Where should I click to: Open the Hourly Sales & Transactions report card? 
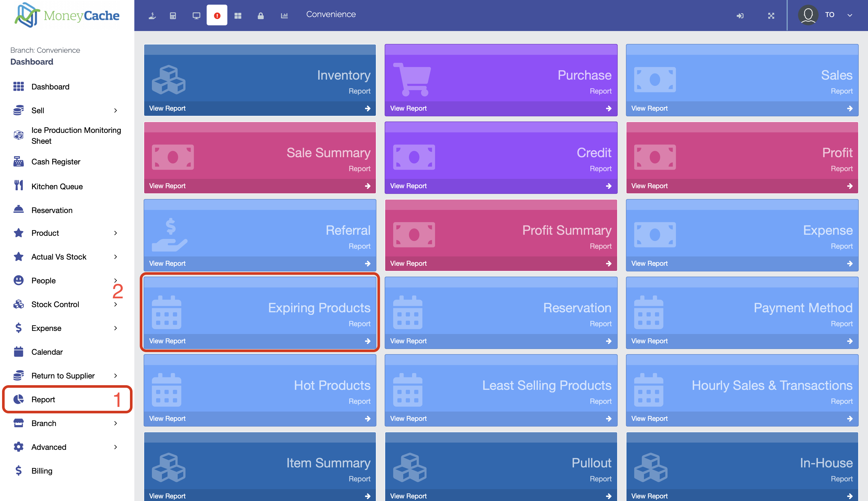point(742,390)
